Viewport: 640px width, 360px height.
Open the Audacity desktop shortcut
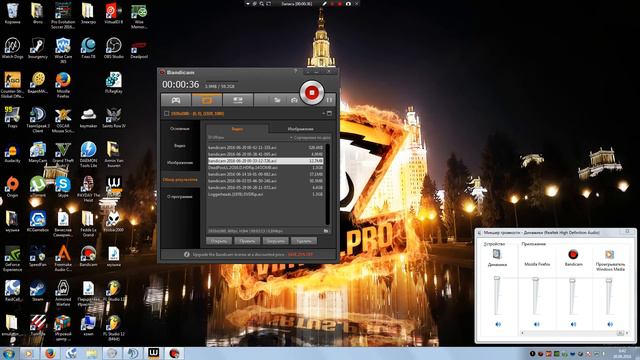click(x=12, y=152)
